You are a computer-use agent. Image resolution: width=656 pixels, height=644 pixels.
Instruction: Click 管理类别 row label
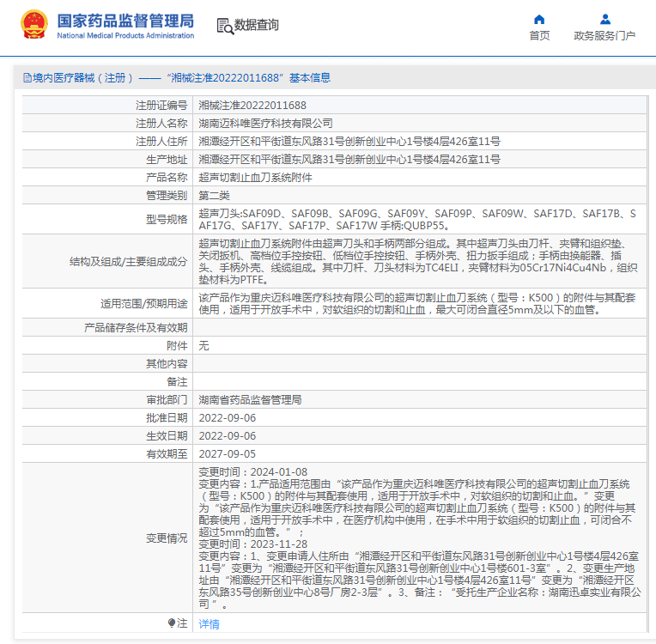pyautogui.click(x=167, y=196)
